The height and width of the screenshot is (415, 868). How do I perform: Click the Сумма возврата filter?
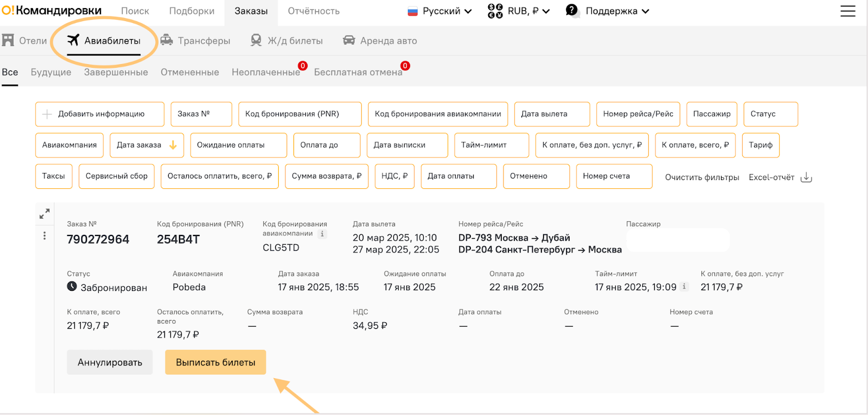click(327, 176)
